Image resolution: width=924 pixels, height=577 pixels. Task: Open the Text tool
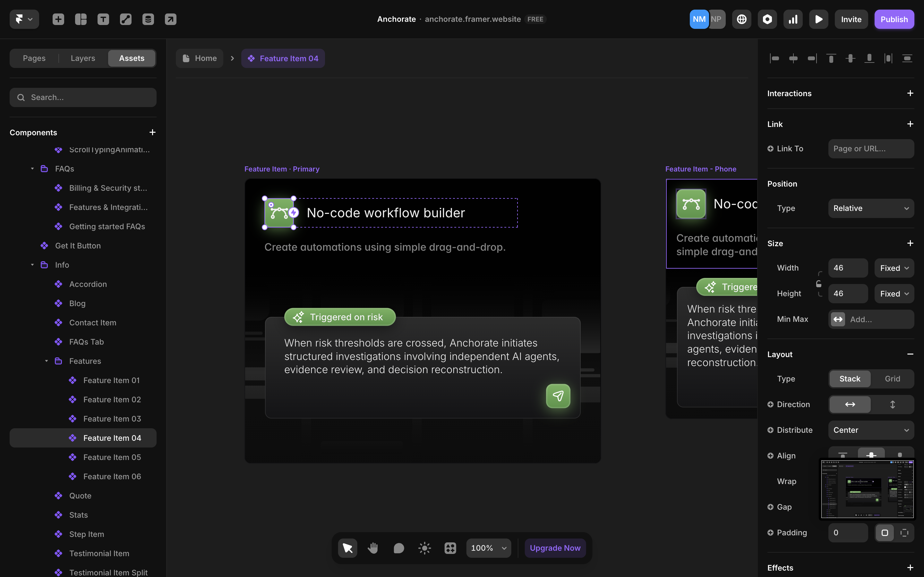pos(103,19)
